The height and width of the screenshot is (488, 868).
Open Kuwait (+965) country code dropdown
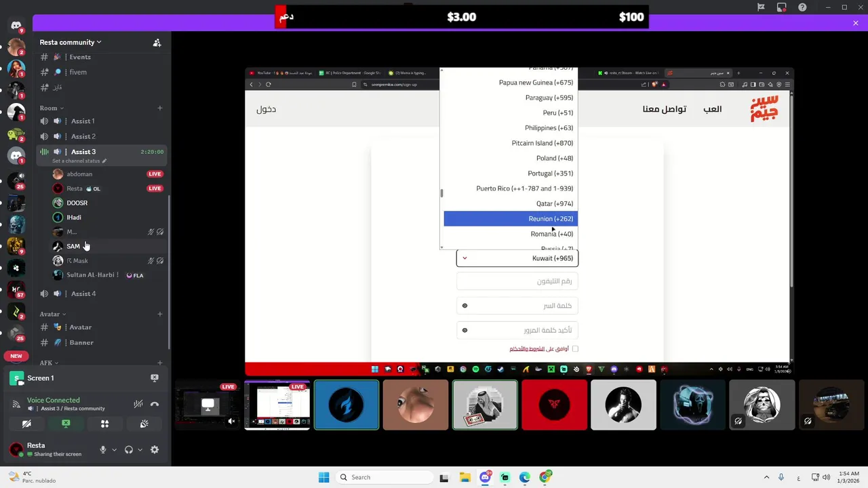(x=517, y=258)
